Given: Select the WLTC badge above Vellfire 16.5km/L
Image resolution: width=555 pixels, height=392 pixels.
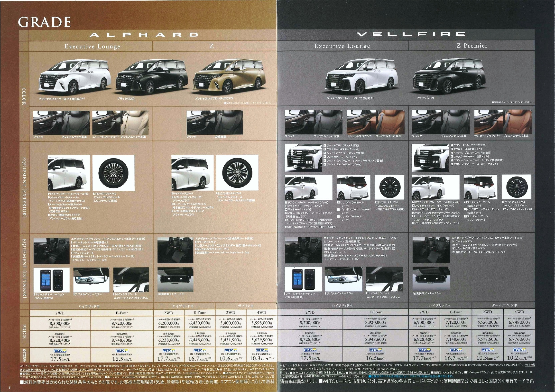Looking at the screenshot, I should [375, 350].
